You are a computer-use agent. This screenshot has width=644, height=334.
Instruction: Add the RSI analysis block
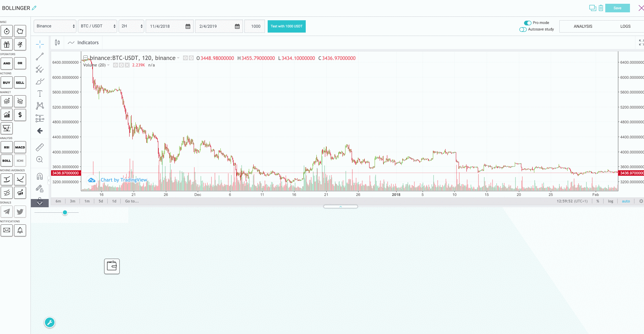[7, 147]
